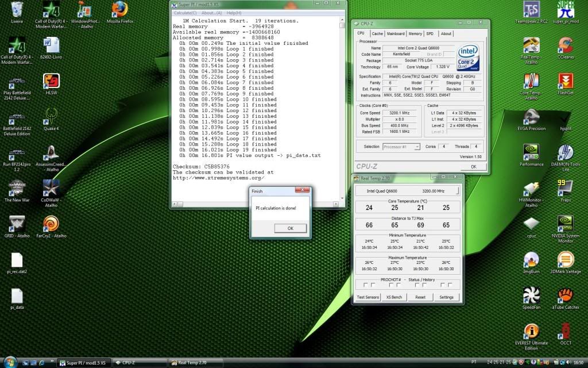Click OK in the Finish dialog

(x=290, y=228)
